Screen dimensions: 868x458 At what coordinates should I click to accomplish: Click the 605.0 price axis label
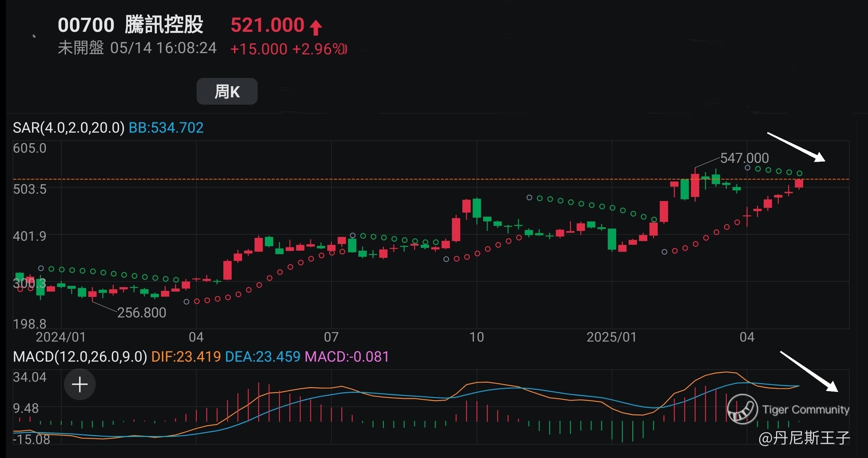[x=30, y=148]
